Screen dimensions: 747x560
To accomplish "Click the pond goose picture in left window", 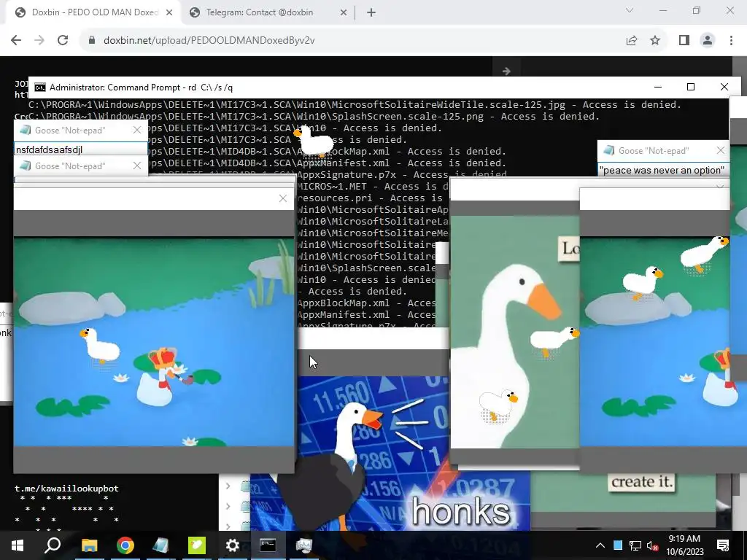I will (154, 342).
